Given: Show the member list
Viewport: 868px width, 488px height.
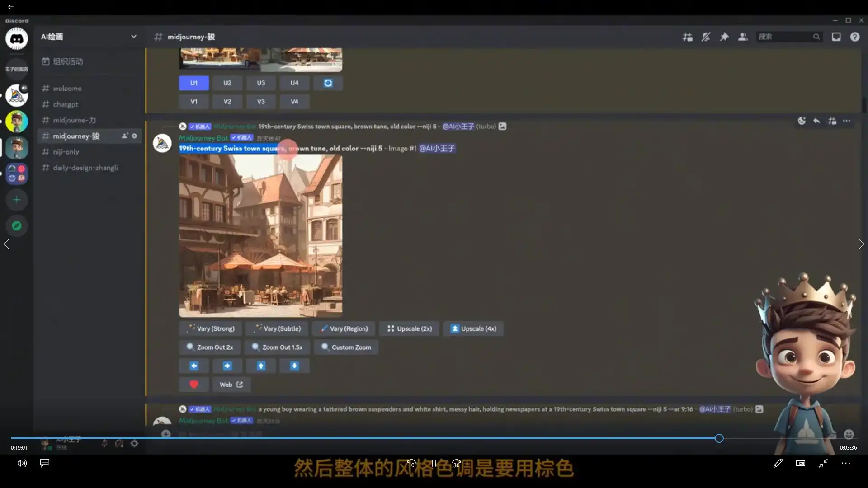Looking at the screenshot, I should click(x=742, y=37).
